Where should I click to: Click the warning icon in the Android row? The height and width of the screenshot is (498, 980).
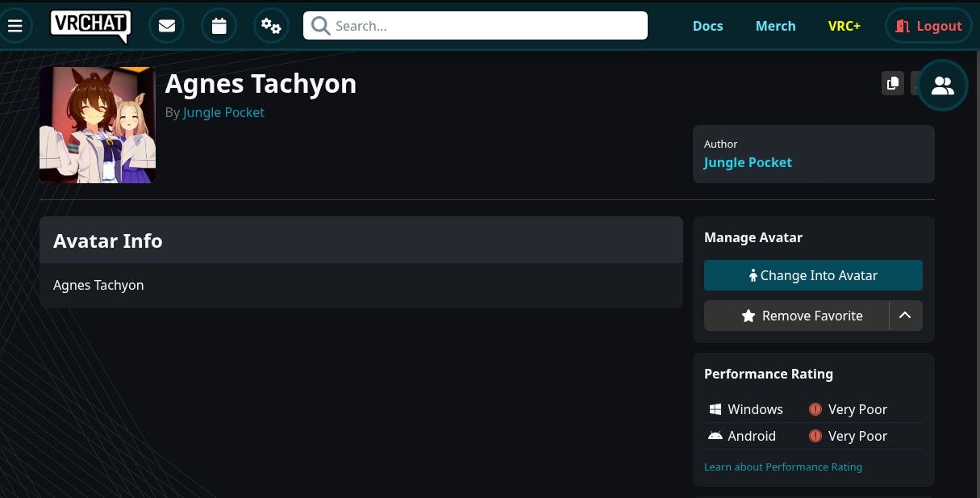pyautogui.click(x=815, y=436)
